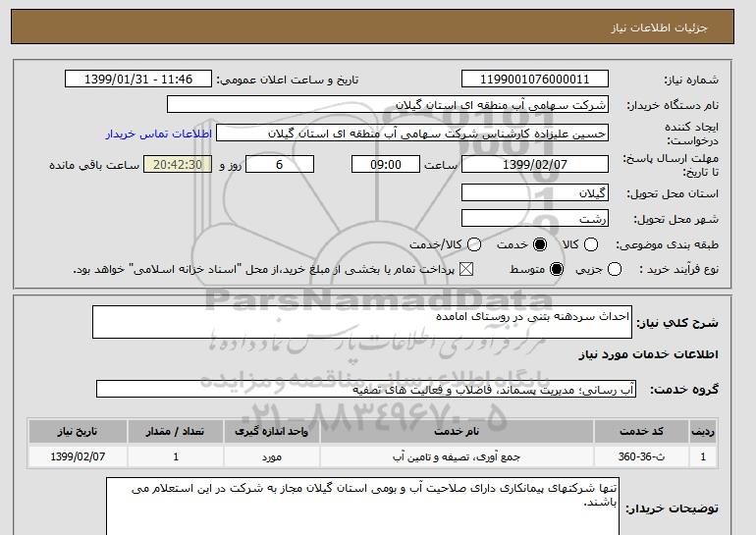Click the تعداد / مقدار column header
The width and height of the screenshot is (756, 535).
click(176, 431)
